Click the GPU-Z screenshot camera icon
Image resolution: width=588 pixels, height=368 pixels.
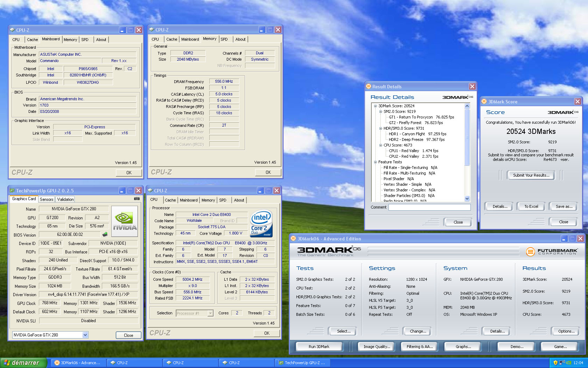pyautogui.click(x=137, y=199)
